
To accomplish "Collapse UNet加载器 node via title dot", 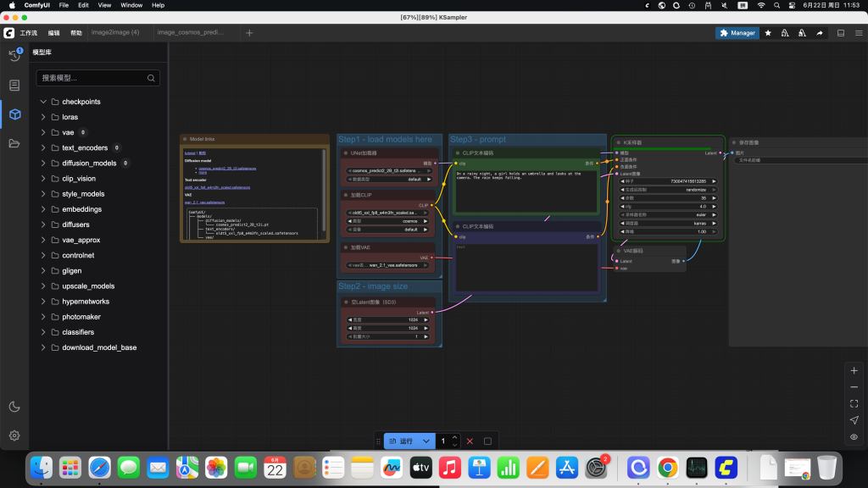I will [x=346, y=153].
